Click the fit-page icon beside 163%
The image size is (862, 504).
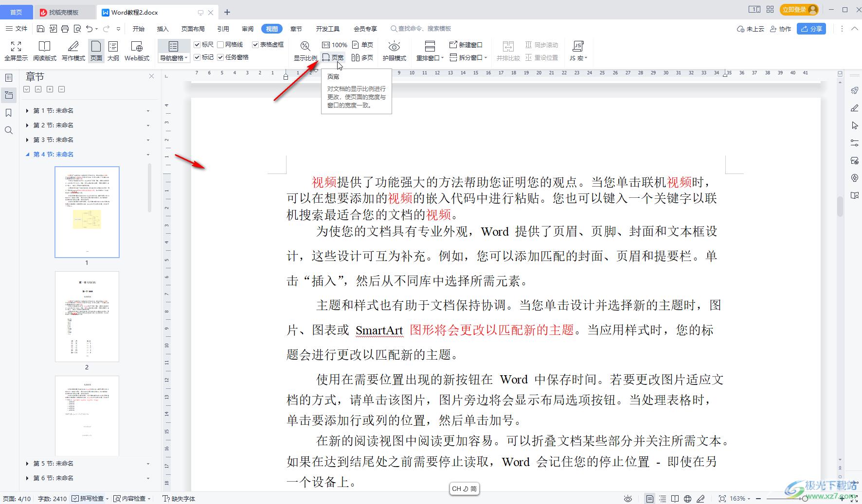click(x=722, y=499)
